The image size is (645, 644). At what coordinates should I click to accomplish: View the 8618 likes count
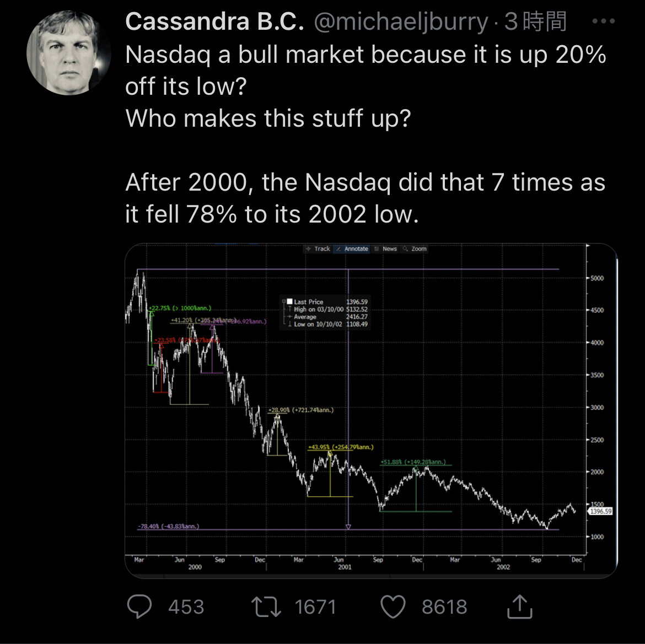point(444,607)
